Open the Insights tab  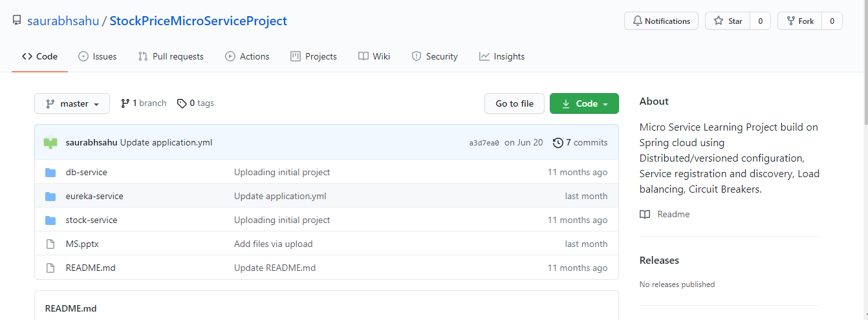(502, 56)
